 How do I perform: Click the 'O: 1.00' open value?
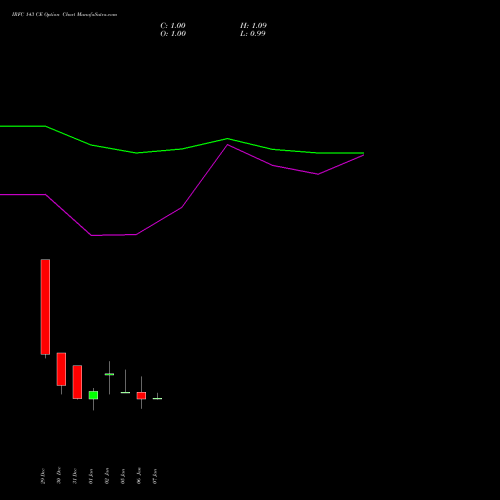tap(173, 34)
